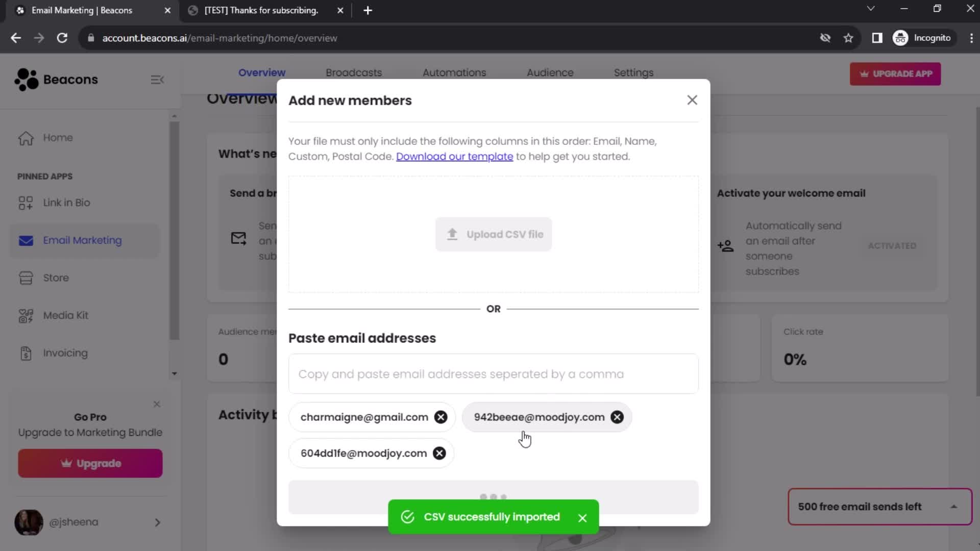Viewport: 980px width, 551px height.
Task: Click the Media Kit sidebar icon
Action: click(26, 315)
